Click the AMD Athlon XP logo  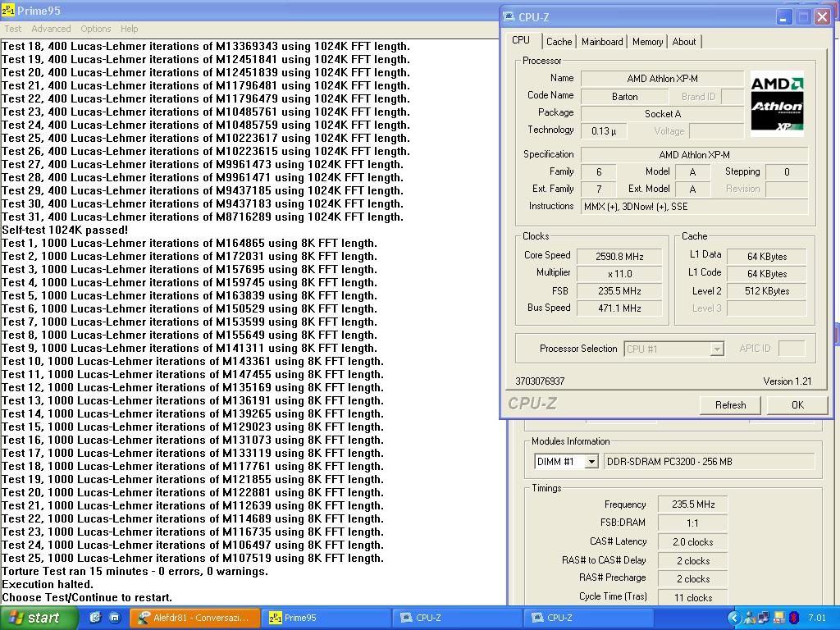(x=777, y=103)
